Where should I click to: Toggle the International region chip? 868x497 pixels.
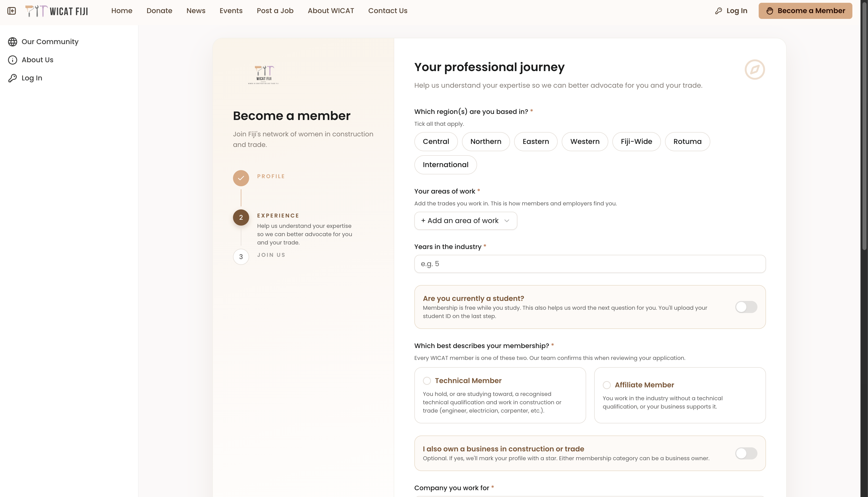[445, 165]
